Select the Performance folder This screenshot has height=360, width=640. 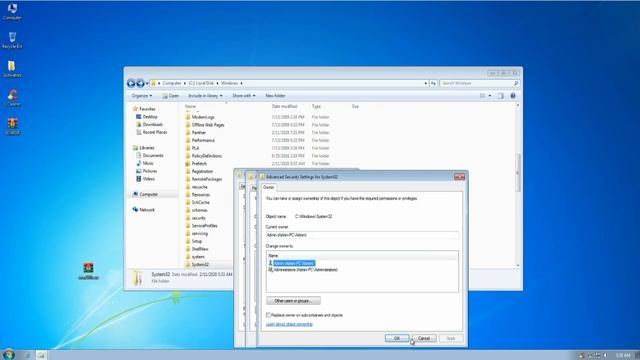click(x=200, y=140)
